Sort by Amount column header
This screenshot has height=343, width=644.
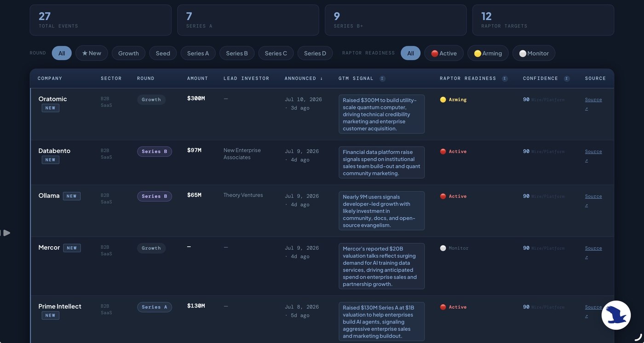tap(198, 79)
